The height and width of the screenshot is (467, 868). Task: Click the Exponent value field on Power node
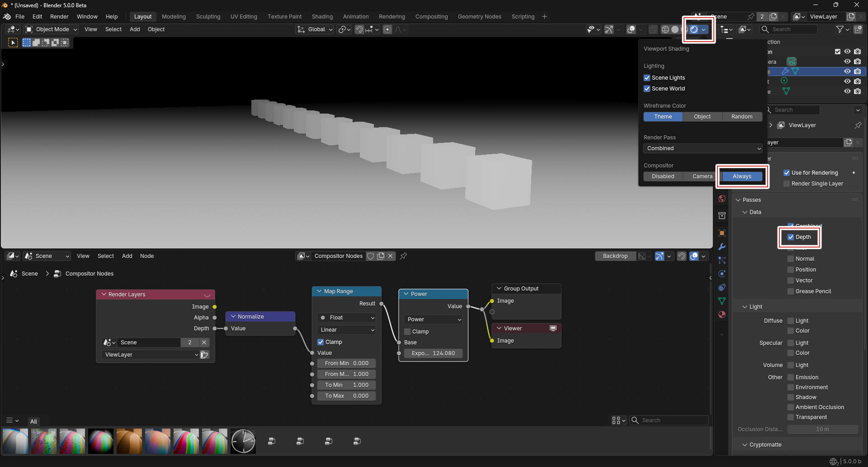[433, 353]
